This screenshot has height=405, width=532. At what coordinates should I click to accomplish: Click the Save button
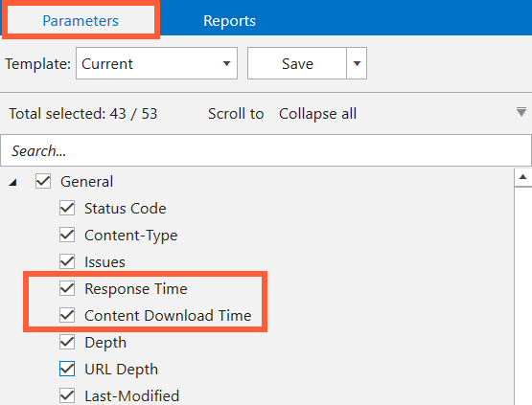(297, 63)
